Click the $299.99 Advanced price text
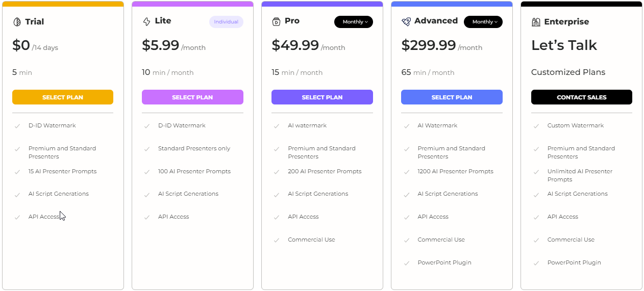 click(x=429, y=45)
